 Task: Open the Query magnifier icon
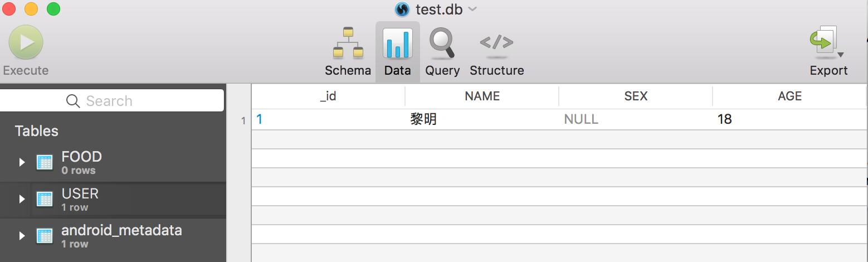click(442, 43)
